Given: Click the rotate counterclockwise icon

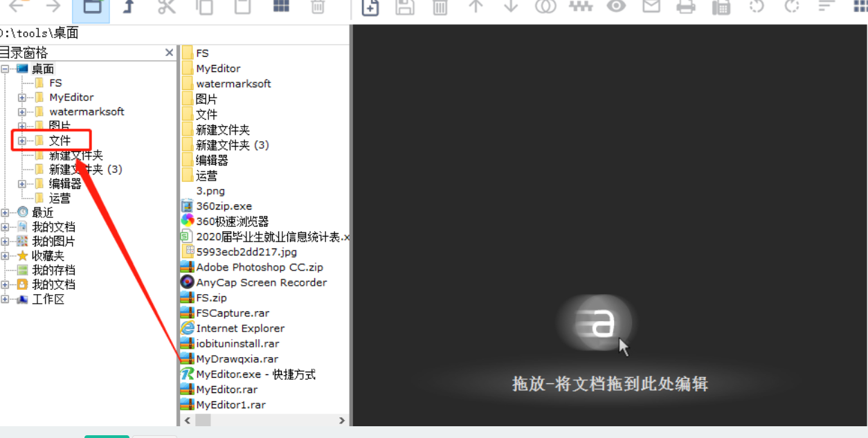Looking at the screenshot, I should [757, 6].
